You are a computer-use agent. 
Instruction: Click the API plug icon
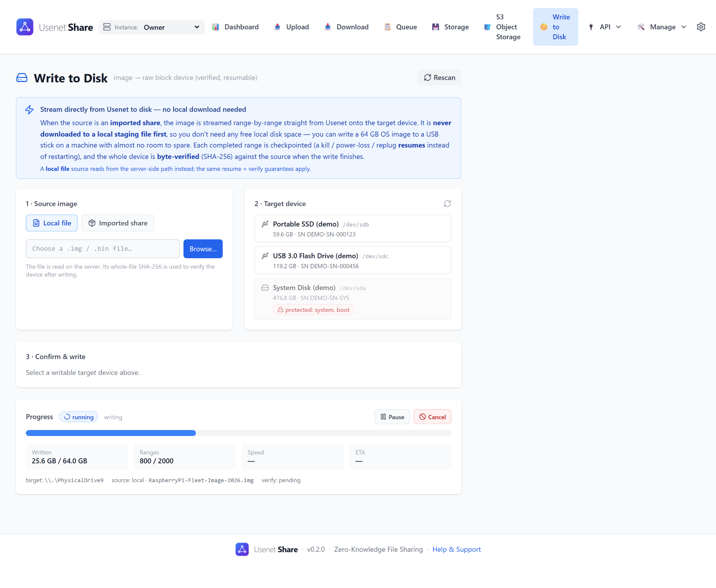click(591, 27)
